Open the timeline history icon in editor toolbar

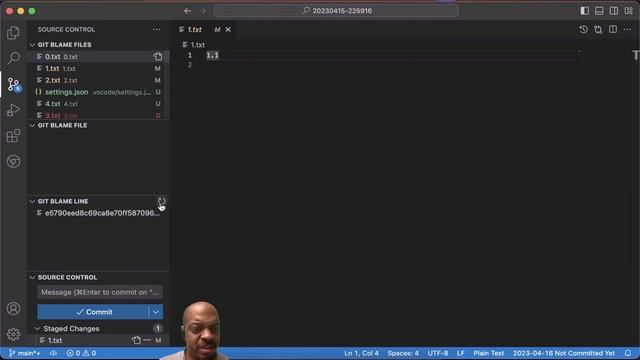click(x=584, y=29)
